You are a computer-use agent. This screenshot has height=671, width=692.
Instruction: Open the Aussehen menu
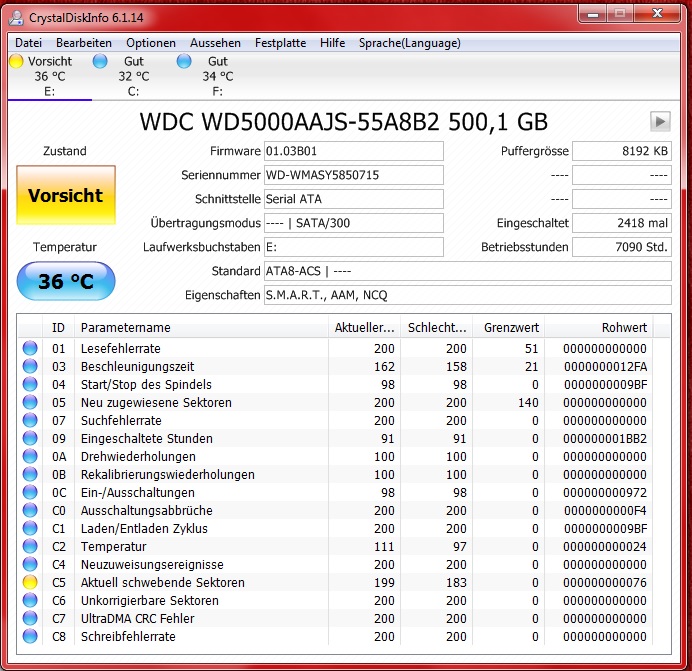pos(215,43)
